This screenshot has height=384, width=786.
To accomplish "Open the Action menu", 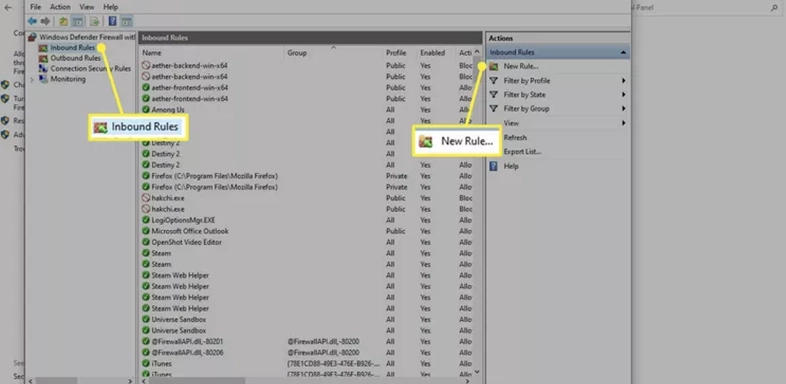I will (x=60, y=7).
